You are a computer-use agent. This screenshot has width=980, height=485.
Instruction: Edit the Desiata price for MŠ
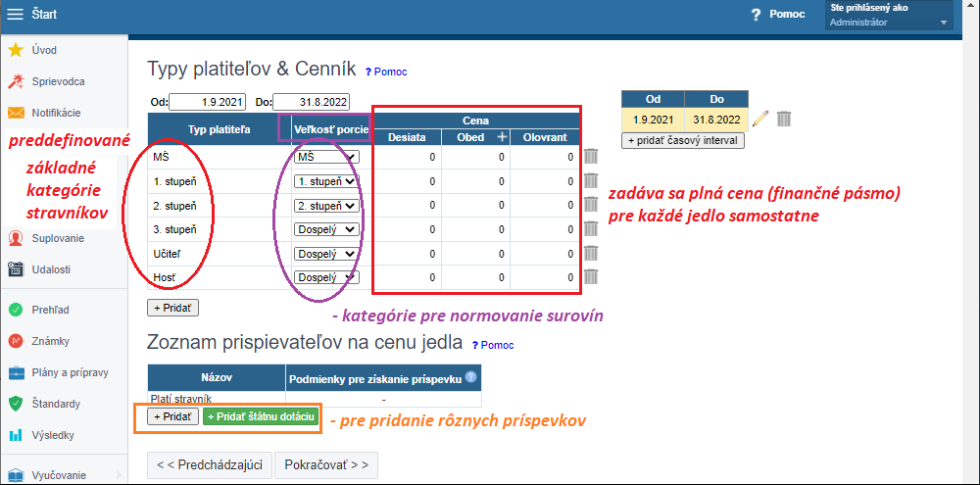(x=407, y=157)
